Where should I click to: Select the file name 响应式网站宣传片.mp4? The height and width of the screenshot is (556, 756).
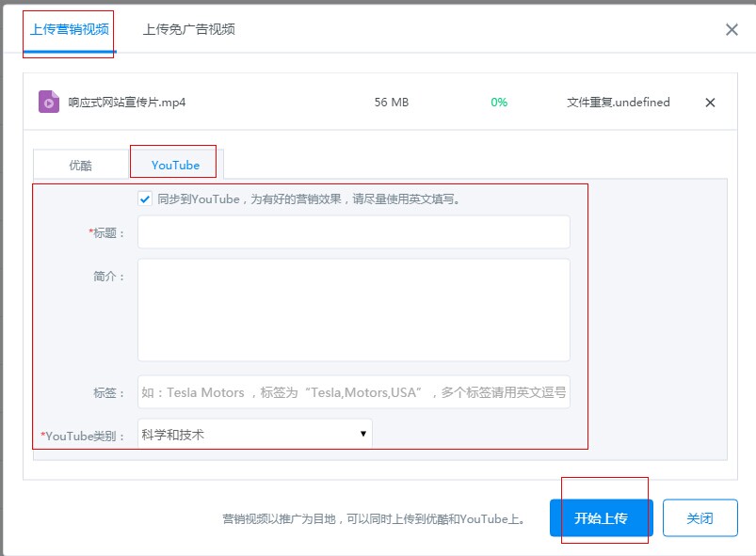tap(127, 103)
